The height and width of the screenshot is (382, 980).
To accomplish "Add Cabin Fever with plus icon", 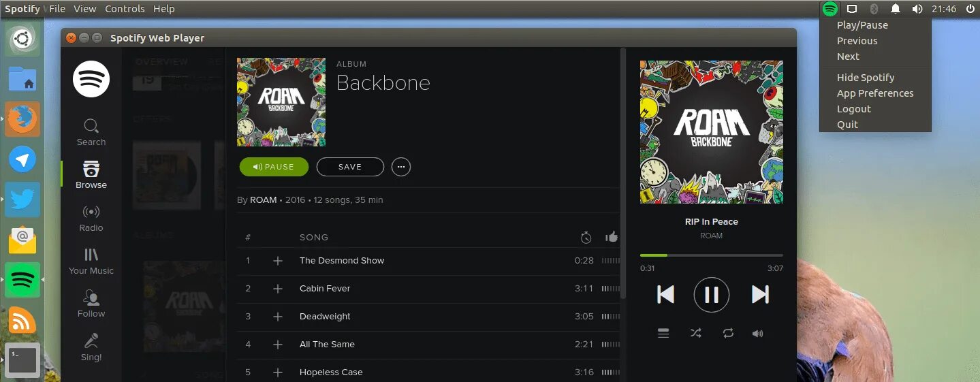I will tap(277, 289).
